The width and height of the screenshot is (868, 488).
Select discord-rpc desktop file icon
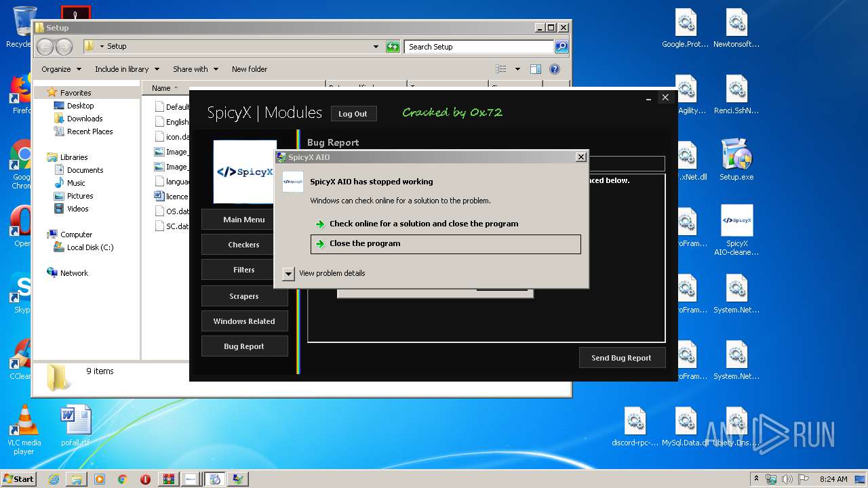coord(635,427)
